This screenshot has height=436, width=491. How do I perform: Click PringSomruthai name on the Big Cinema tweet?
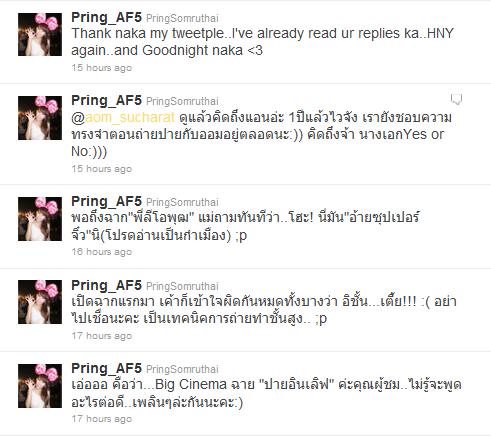point(182,369)
